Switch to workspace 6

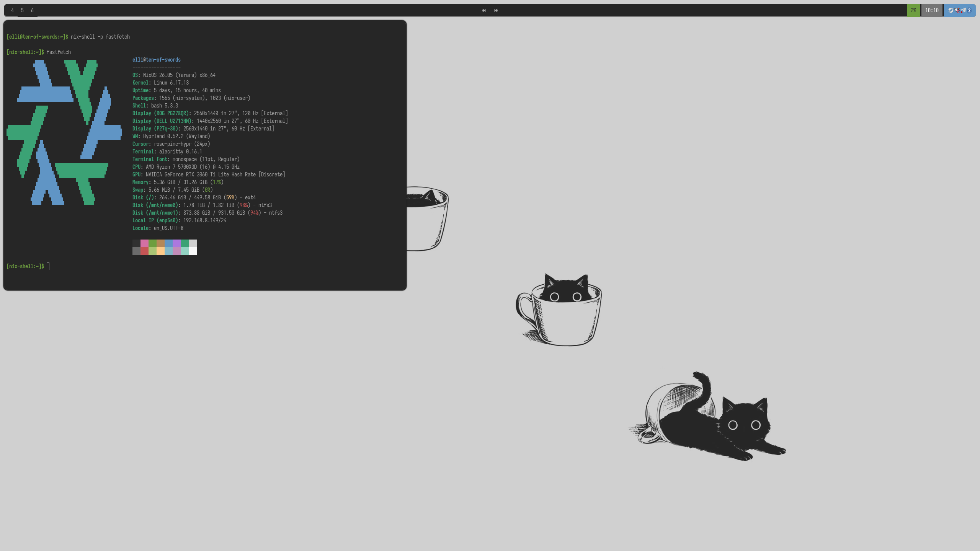(32, 10)
